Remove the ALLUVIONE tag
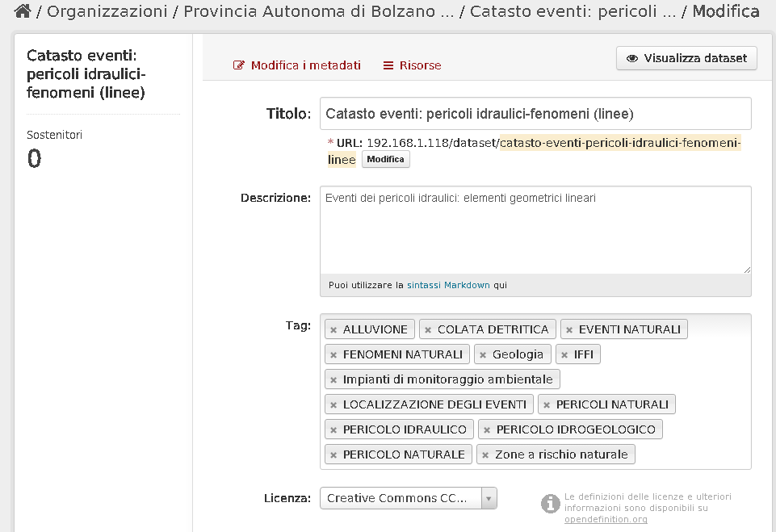The width and height of the screenshot is (776, 532). (333, 330)
